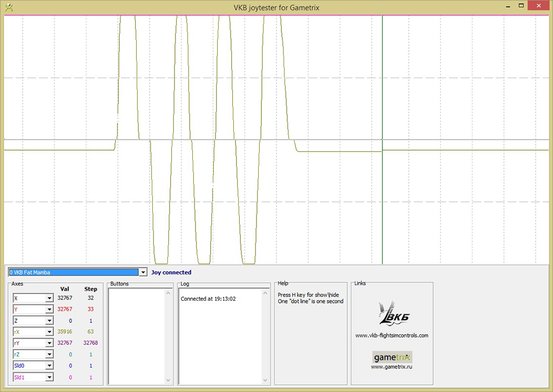Image resolution: width=553 pixels, height=392 pixels.
Task: Click the red Y value 32767
Action: (x=65, y=309)
